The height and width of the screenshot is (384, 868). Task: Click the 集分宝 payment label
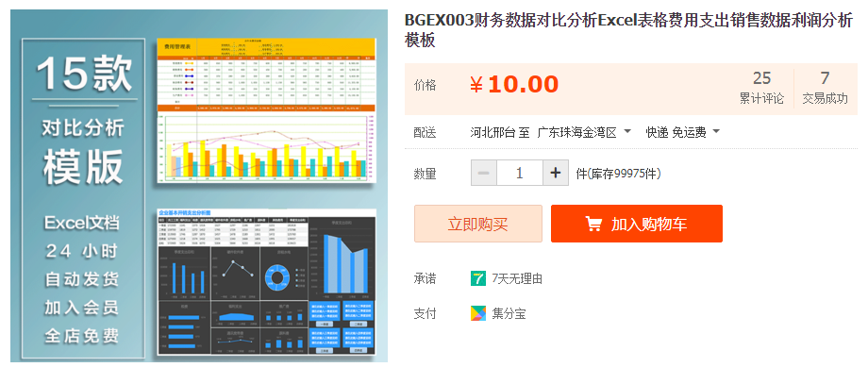509,314
